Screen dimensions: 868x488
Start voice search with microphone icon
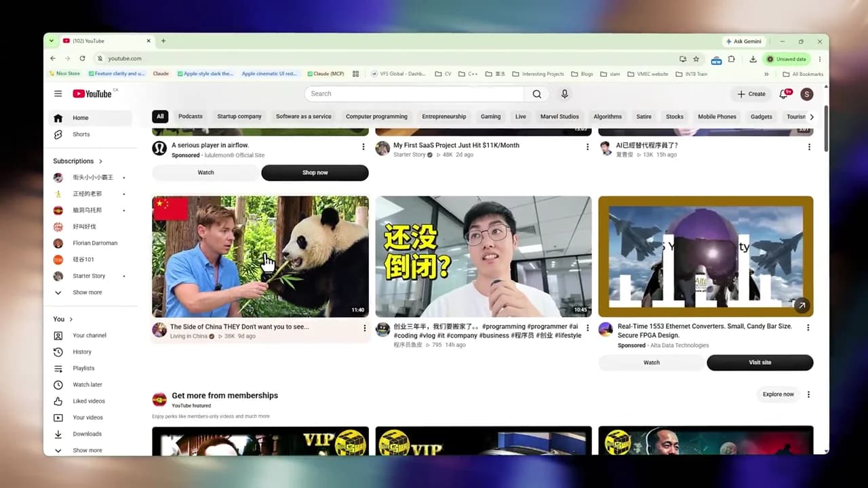564,94
